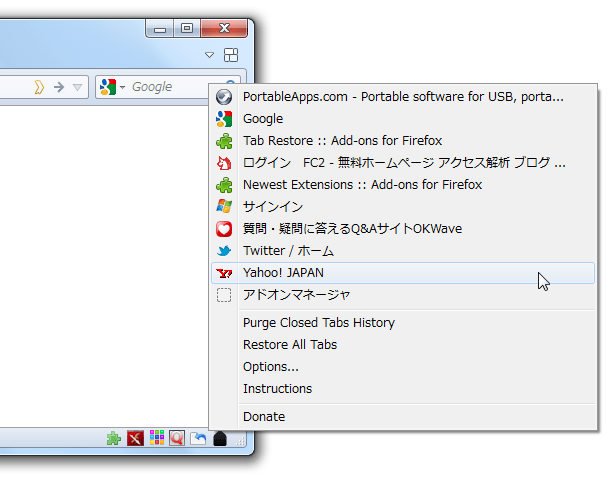This screenshot has width=610, height=477.
Task: Click the PortableApps.com globe favicon
Action: click(224, 97)
